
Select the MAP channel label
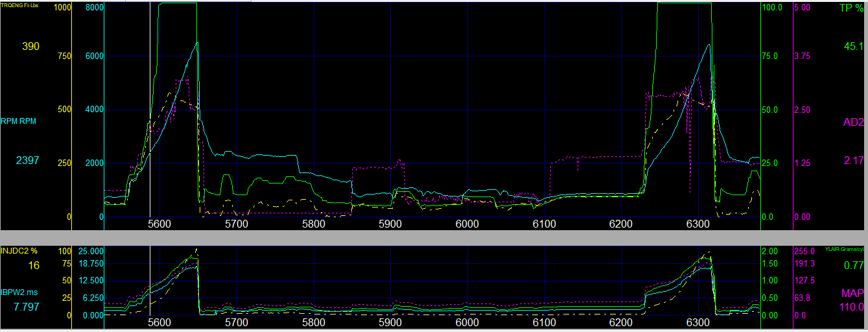(852, 293)
